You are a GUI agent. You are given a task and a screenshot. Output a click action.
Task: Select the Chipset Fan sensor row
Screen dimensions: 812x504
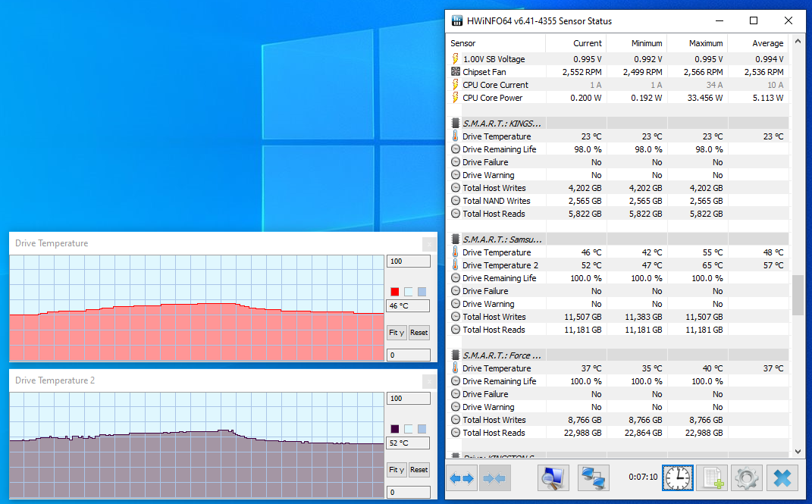tap(617, 71)
